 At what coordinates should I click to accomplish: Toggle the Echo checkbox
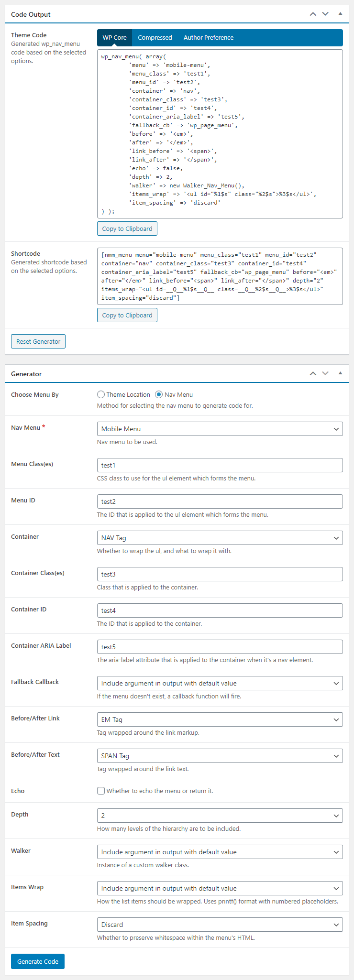pos(101,791)
